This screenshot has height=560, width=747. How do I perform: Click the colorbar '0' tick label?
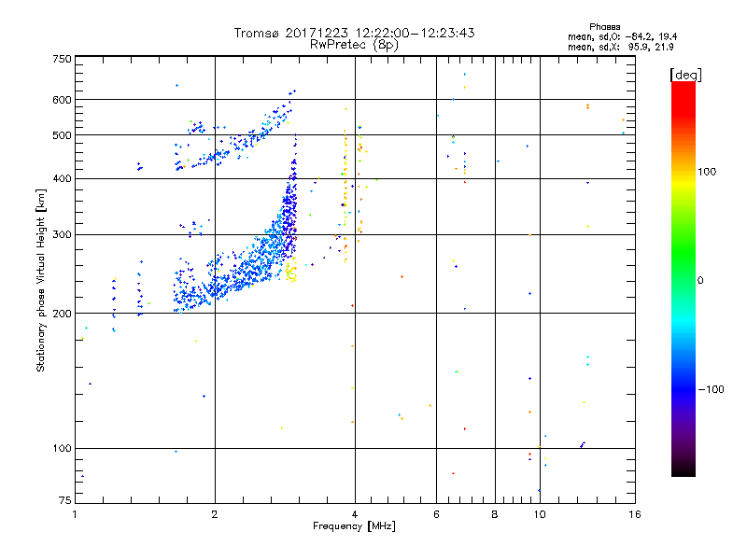700,281
